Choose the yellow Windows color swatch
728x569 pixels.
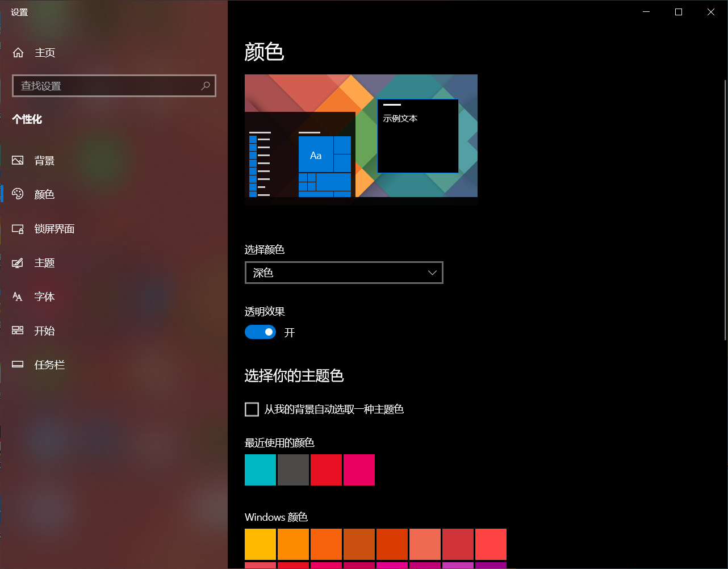[x=260, y=544]
